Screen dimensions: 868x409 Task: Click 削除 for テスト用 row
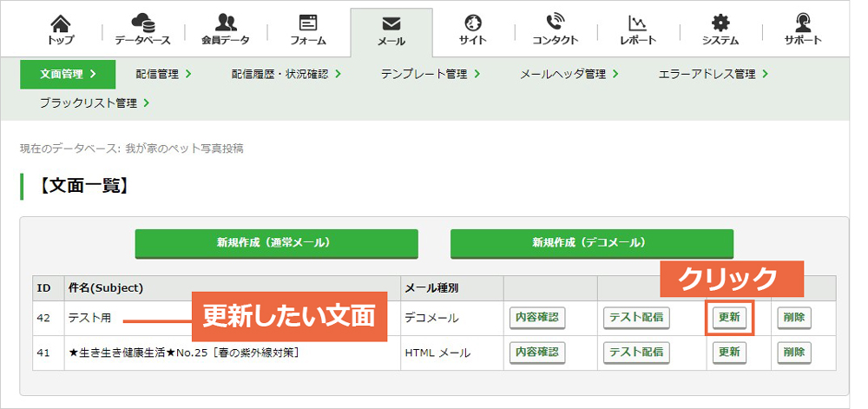click(x=794, y=318)
